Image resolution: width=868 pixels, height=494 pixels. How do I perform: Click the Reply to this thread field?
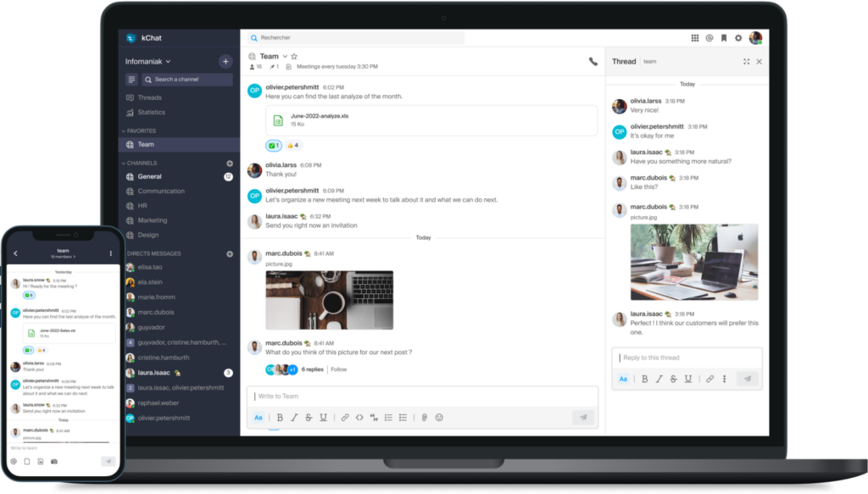(x=687, y=358)
